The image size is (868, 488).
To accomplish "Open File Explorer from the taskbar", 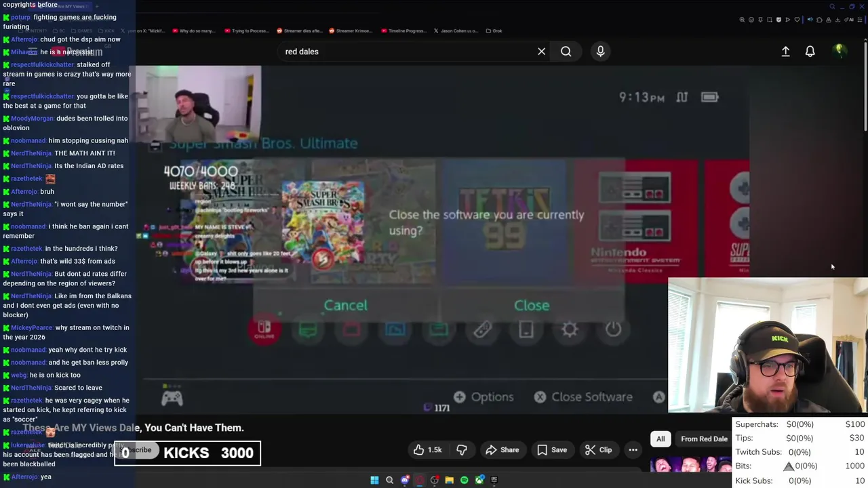I will coord(449,480).
